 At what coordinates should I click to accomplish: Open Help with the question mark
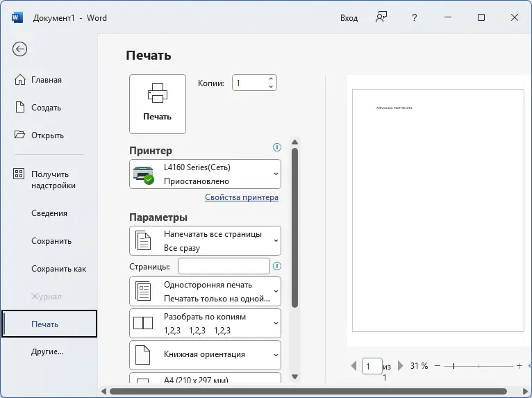[x=414, y=17]
